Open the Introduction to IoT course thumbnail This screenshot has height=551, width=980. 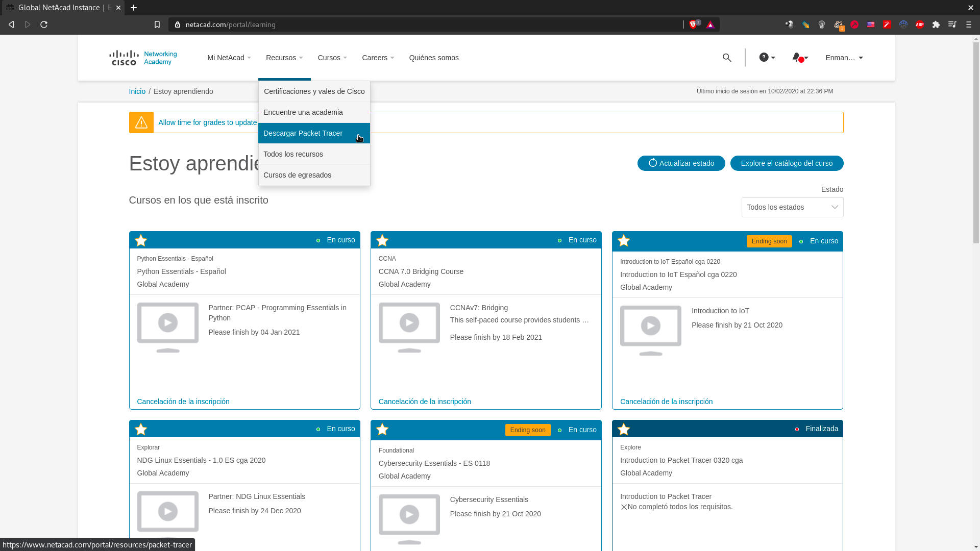click(651, 331)
